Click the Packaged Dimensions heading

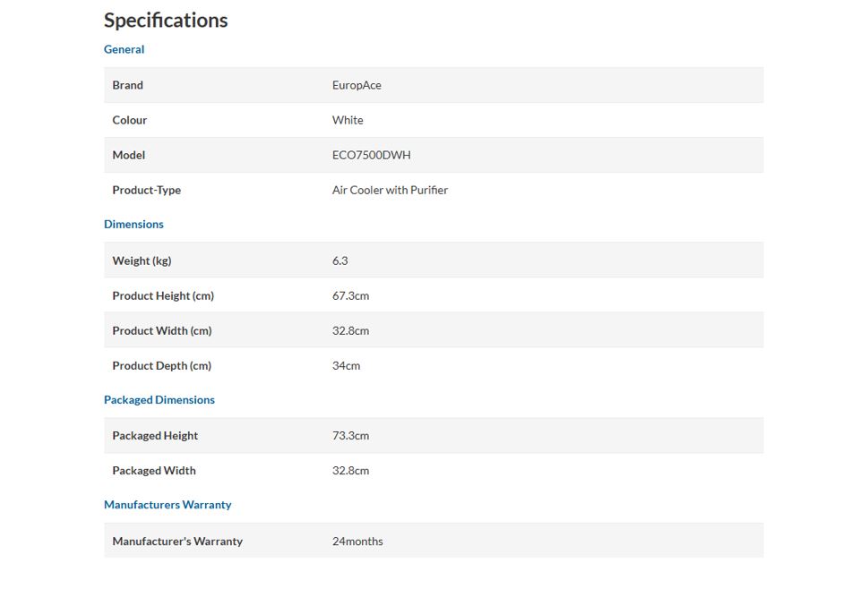[x=159, y=399]
